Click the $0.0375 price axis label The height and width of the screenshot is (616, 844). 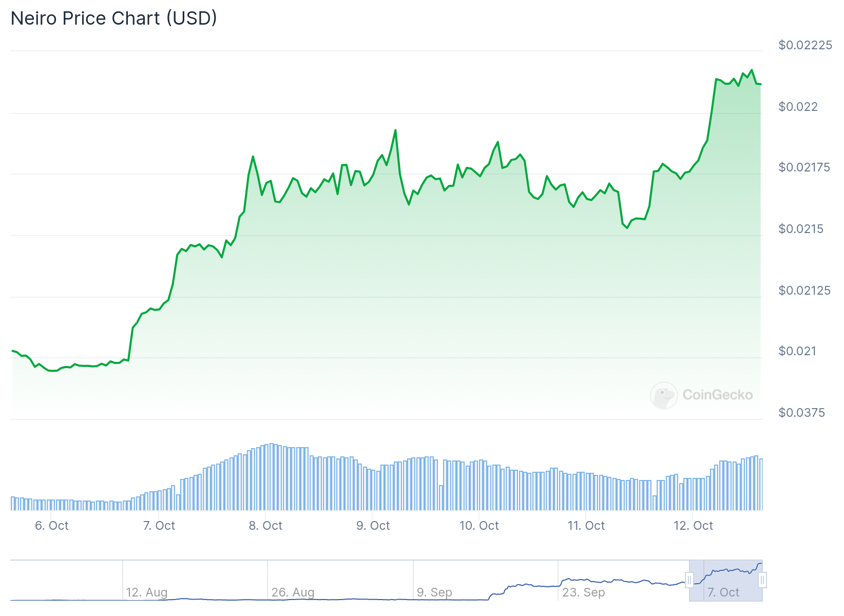[x=801, y=413]
